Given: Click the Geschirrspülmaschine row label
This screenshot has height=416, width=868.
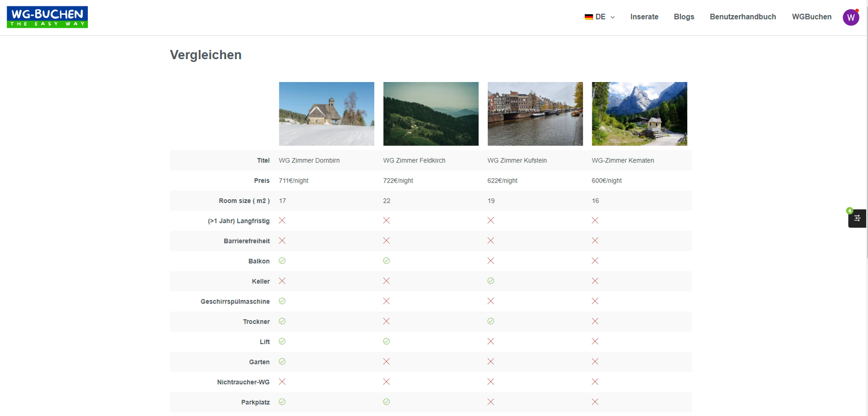Looking at the screenshot, I should tap(235, 301).
